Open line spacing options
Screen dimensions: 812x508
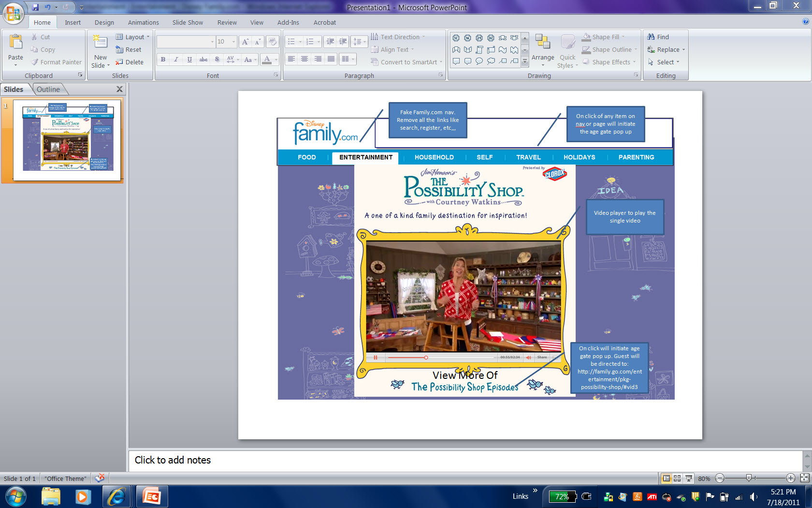(x=359, y=42)
